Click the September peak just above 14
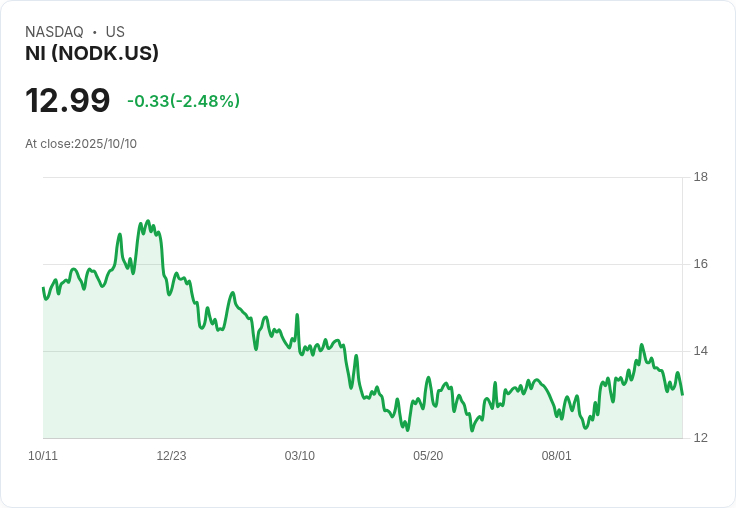This screenshot has width=736, height=508. click(642, 345)
